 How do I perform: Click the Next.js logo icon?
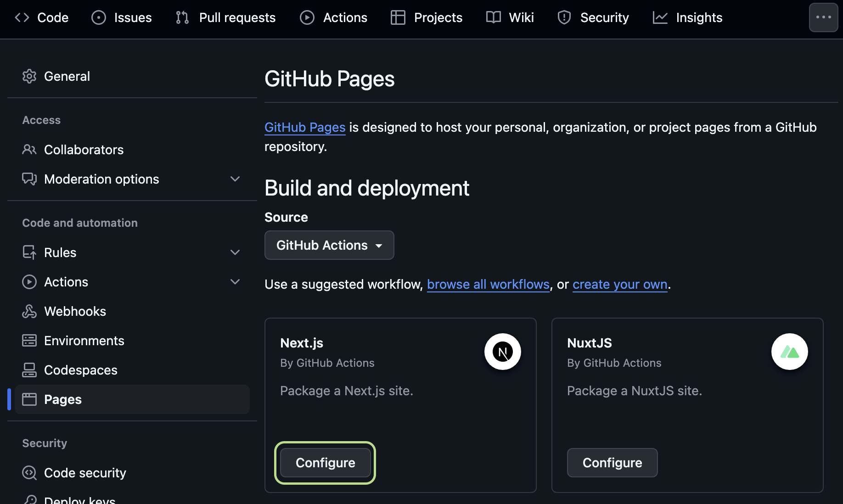click(x=503, y=352)
